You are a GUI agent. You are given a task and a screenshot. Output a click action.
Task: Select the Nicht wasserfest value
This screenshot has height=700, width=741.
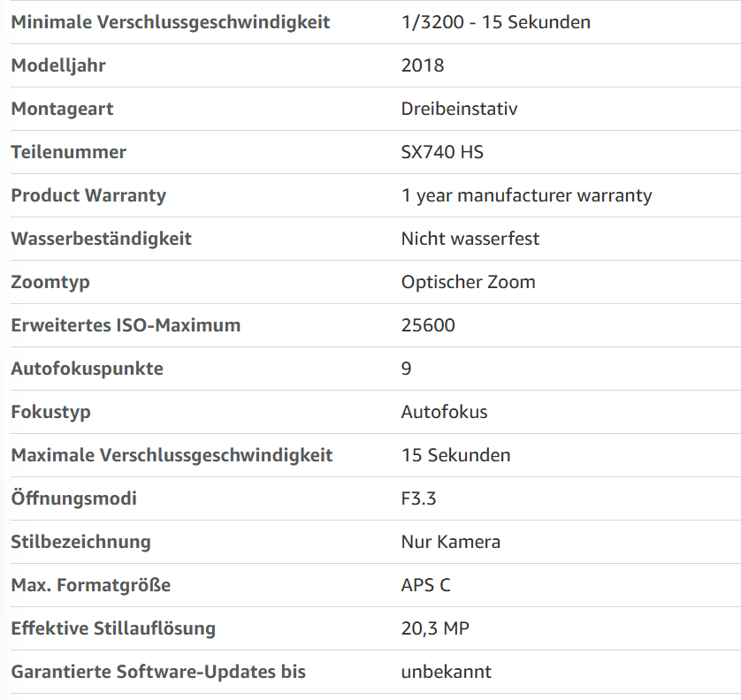pyautogui.click(x=470, y=239)
